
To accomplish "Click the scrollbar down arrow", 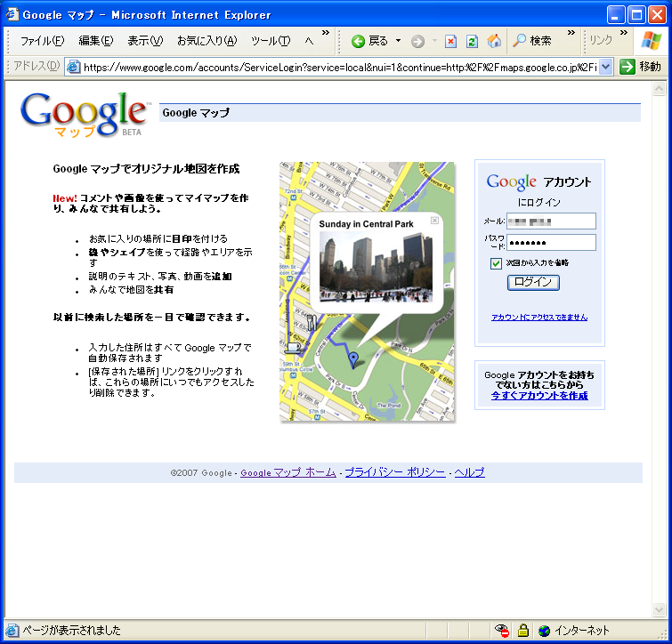I will tap(659, 609).
